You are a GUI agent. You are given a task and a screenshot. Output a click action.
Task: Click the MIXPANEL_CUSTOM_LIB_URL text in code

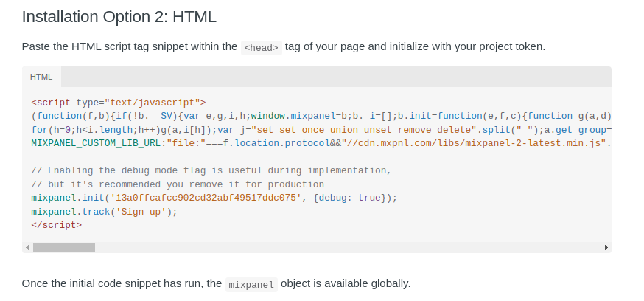97,143
